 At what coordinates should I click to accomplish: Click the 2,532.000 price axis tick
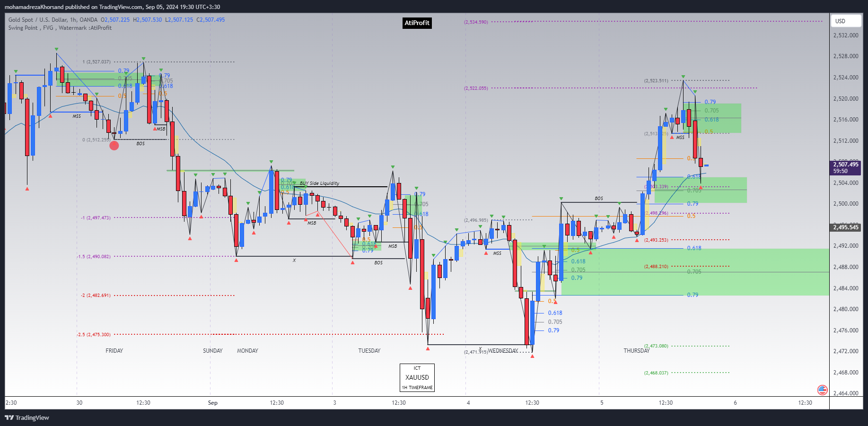tap(846, 35)
